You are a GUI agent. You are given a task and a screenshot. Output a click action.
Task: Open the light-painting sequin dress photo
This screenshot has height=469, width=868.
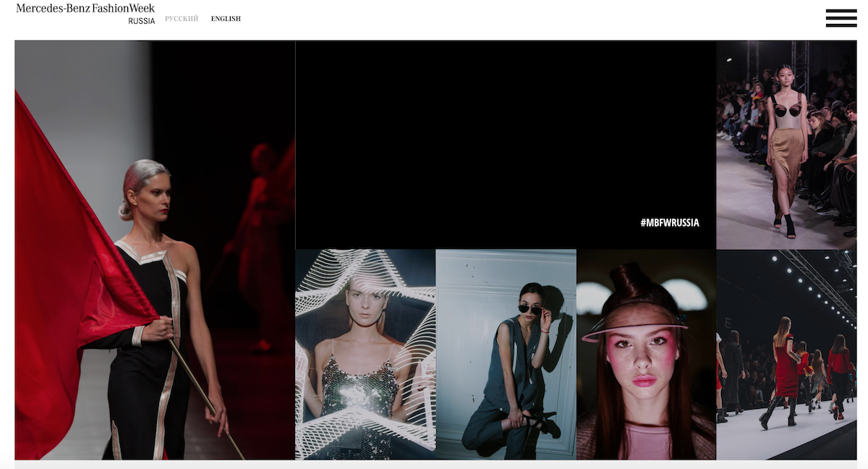365,355
